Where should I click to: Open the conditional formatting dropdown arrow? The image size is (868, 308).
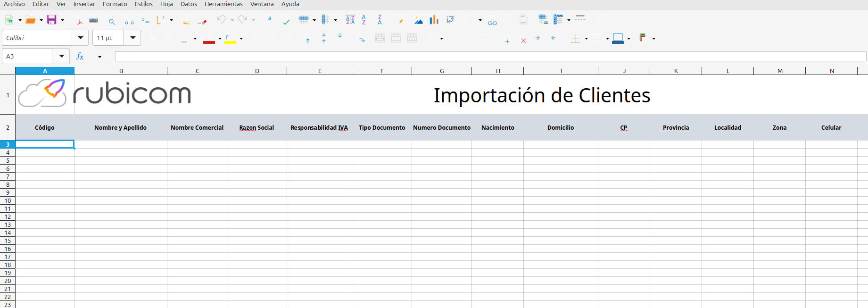653,39
